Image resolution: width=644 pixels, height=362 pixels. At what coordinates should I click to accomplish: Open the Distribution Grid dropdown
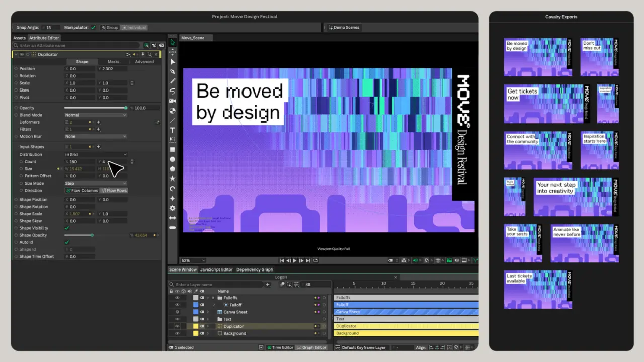pyautogui.click(x=96, y=155)
